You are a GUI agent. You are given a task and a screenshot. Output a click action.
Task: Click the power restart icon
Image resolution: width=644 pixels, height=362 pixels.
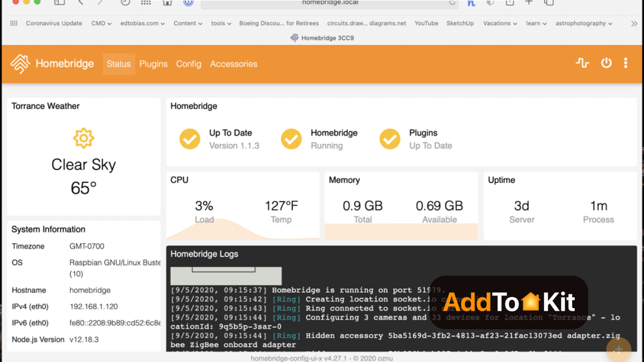[x=606, y=63]
